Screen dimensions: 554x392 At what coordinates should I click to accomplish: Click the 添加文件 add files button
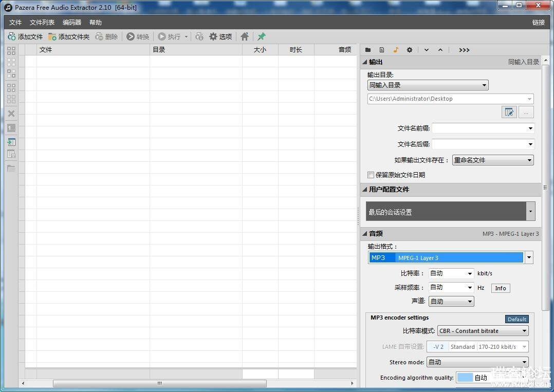25,36
